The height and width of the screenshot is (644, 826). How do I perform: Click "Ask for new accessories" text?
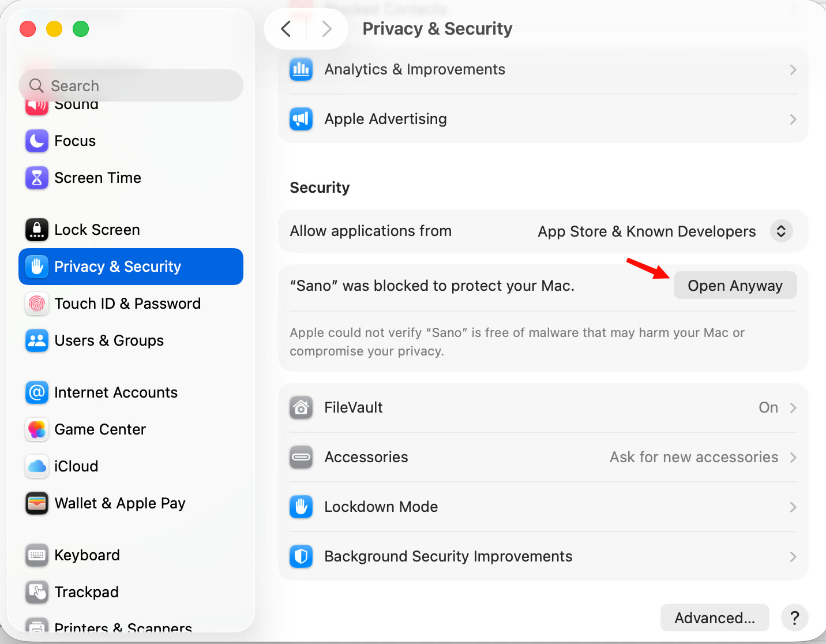[694, 457]
